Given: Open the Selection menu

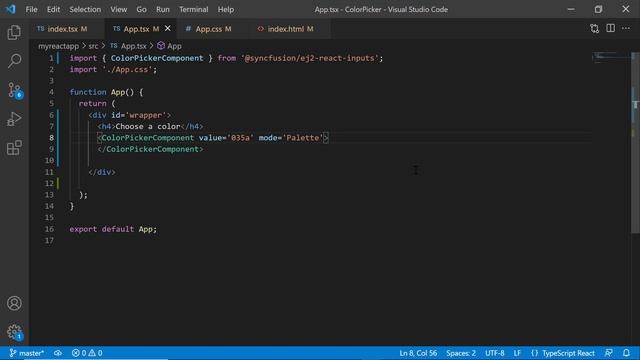Looking at the screenshot, I should click(85, 9).
